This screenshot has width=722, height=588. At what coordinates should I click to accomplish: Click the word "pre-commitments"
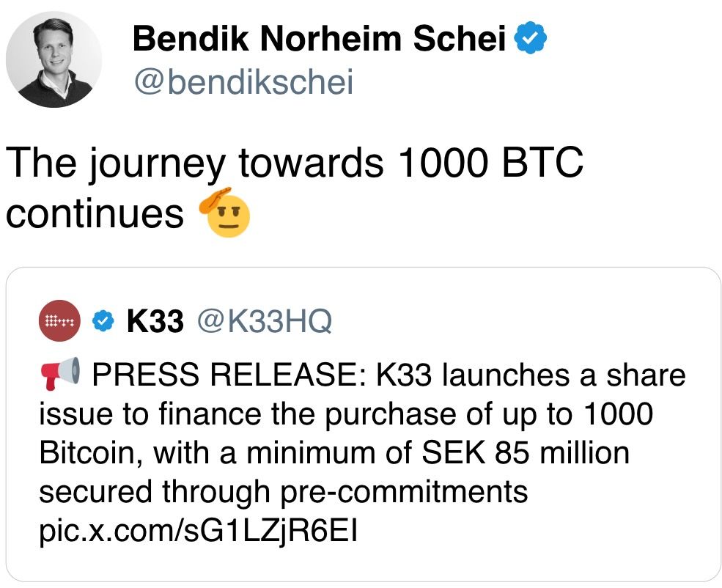(404, 491)
